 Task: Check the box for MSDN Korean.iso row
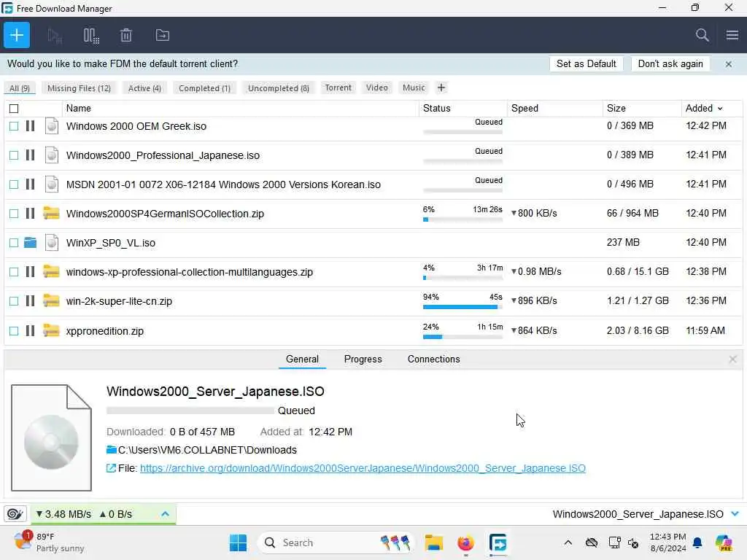(x=14, y=184)
